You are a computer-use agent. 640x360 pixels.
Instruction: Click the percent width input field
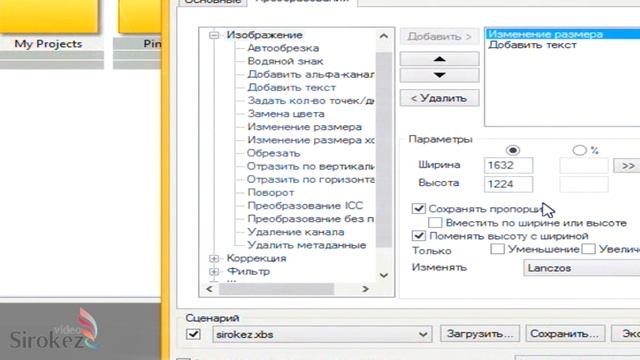click(584, 165)
